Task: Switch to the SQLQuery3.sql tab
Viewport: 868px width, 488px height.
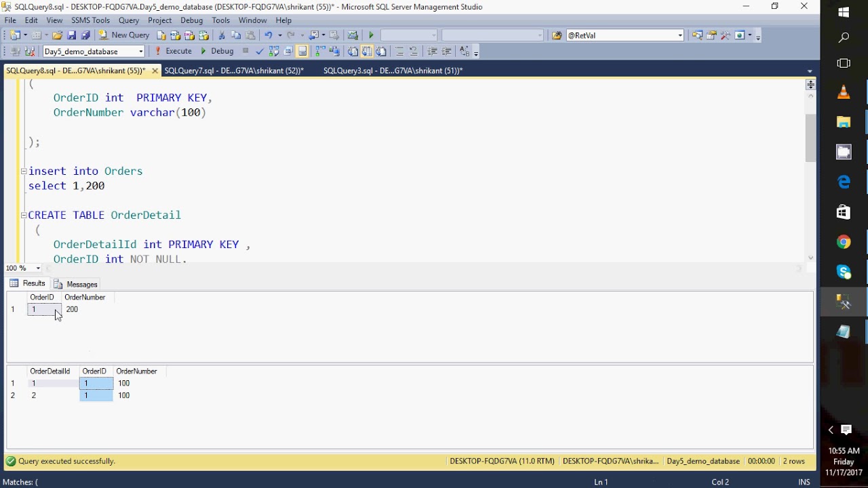Action: coord(393,70)
